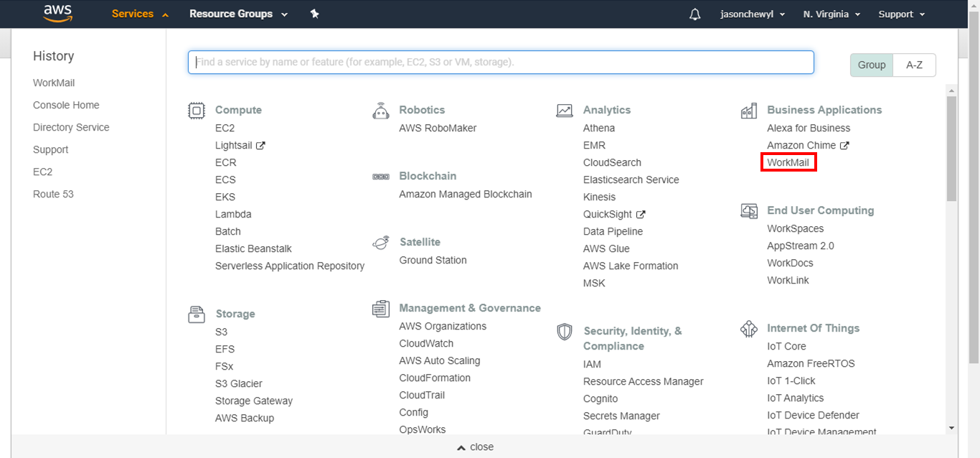Open Directory Service from History

71,128
